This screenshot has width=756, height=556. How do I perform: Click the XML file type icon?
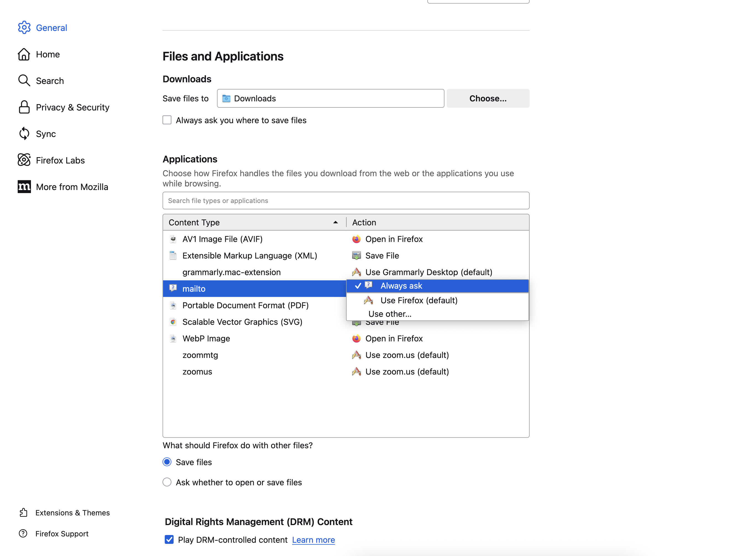(173, 255)
